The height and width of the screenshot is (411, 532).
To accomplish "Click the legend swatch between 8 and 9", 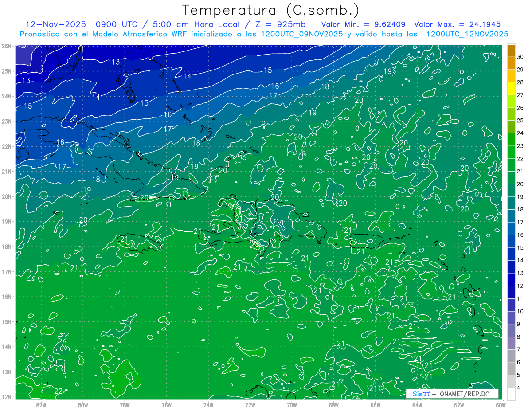I will click(511, 330).
